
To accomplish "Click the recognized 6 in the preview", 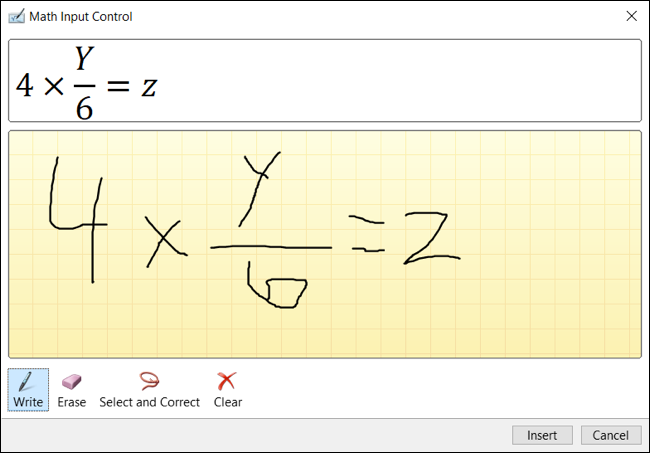I will pos(84,107).
